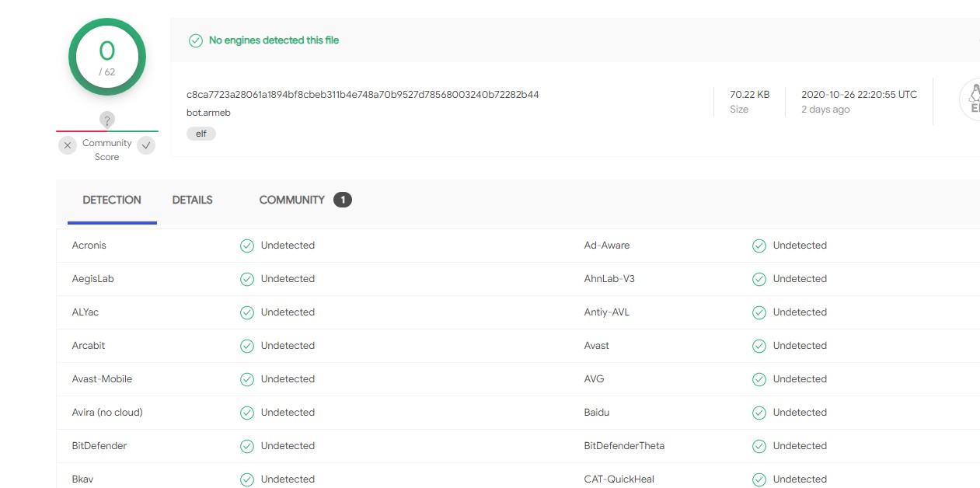Click the AVG undetected check icon
Image resolution: width=980 pixels, height=488 pixels.
click(759, 379)
